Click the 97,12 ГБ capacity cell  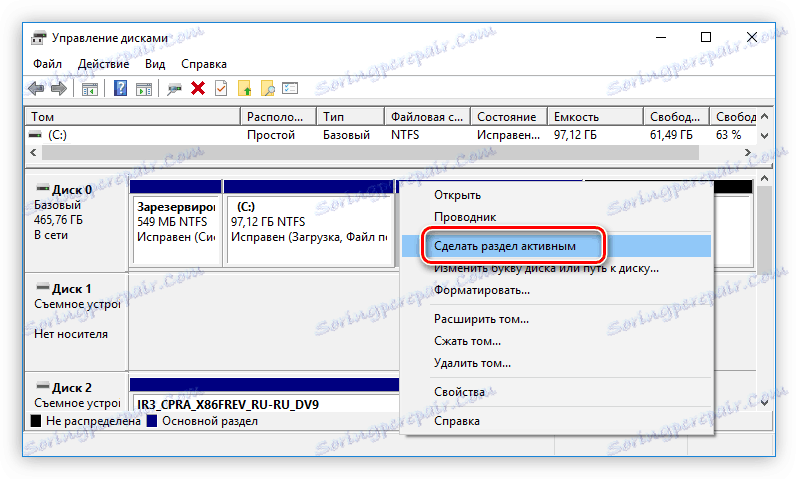pos(576,135)
